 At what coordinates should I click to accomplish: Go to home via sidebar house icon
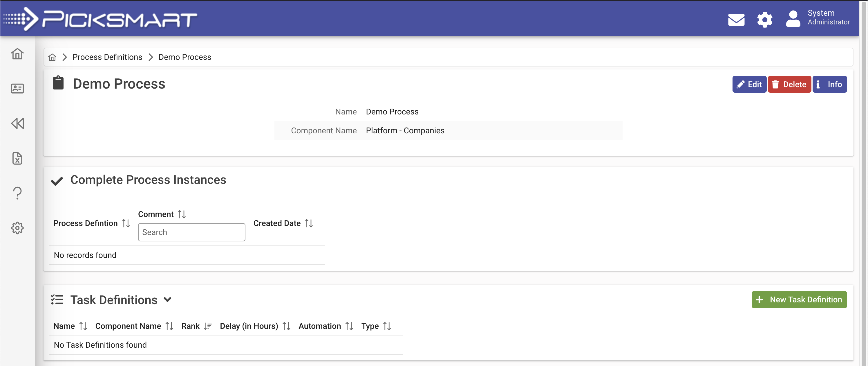pos(17,54)
